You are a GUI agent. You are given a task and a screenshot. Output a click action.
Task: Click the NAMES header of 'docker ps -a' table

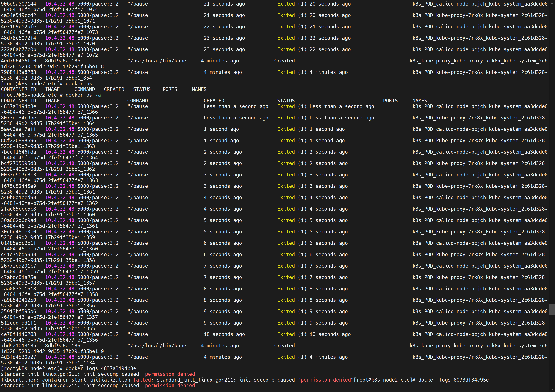420,101
